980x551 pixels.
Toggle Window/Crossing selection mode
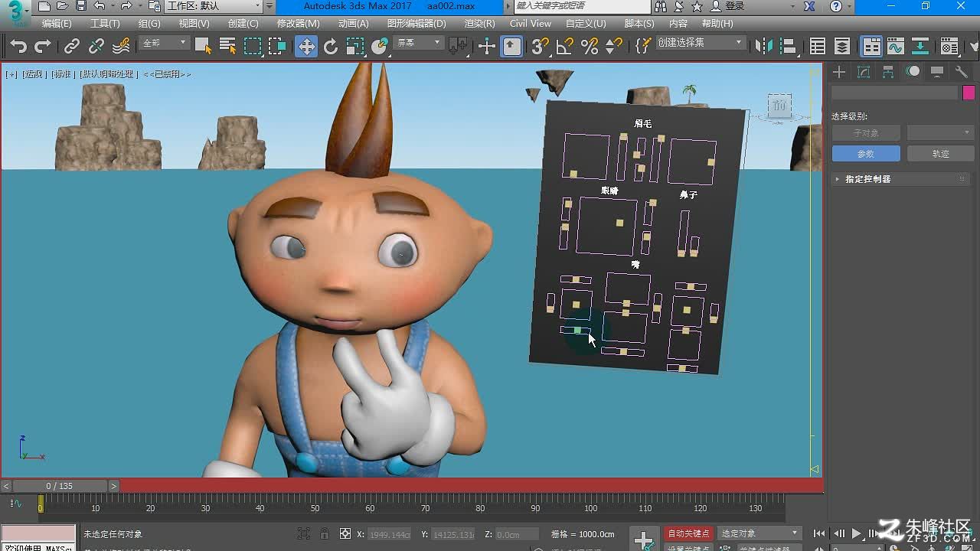click(x=277, y=47)
